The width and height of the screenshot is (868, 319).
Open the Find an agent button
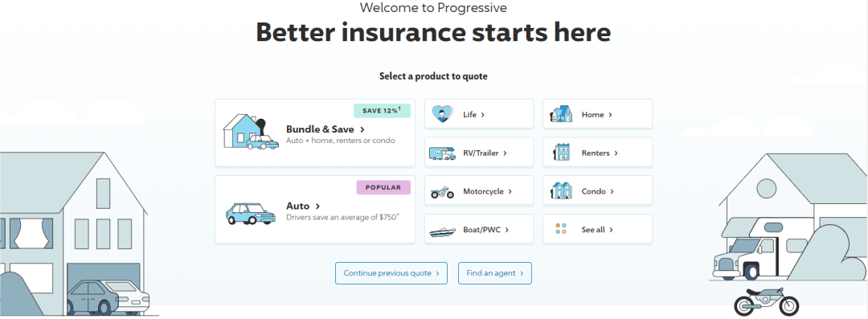click(495, 273)
